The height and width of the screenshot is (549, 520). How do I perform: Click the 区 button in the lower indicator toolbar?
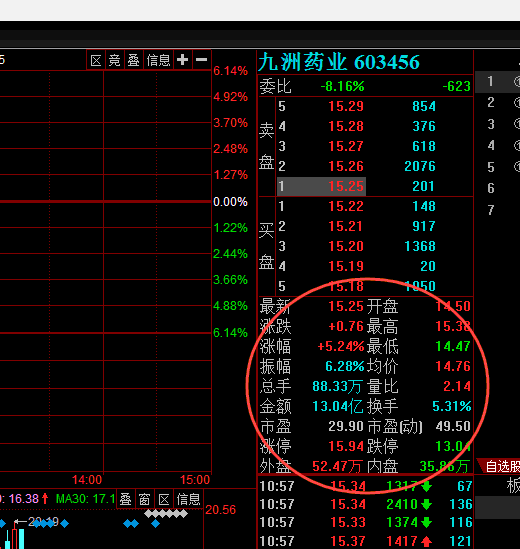tap(164, 499)
